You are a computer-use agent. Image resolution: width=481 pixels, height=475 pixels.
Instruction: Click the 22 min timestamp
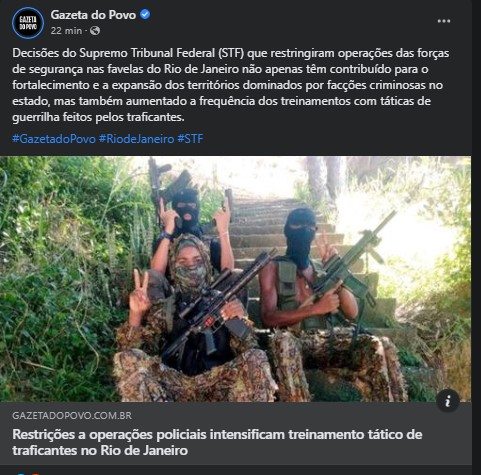point(66,31)
